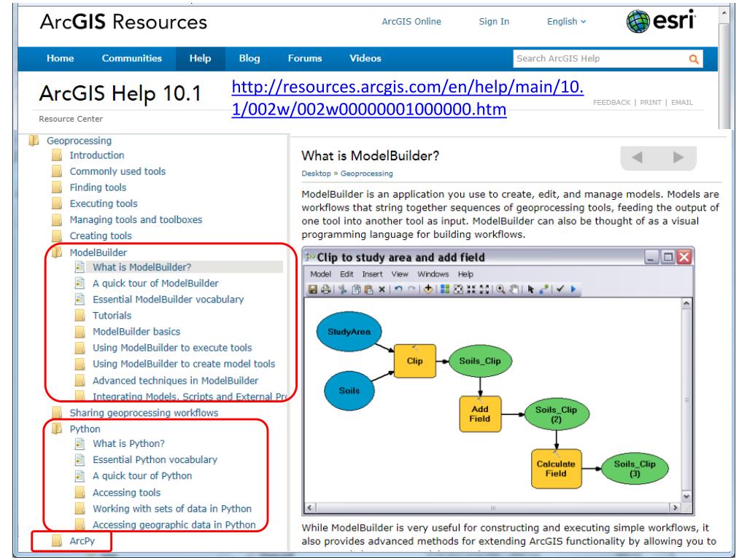Click the ModelBuilder window title icon
The height and width of the screenshot is (560, 747).
(x=310, y=257)
